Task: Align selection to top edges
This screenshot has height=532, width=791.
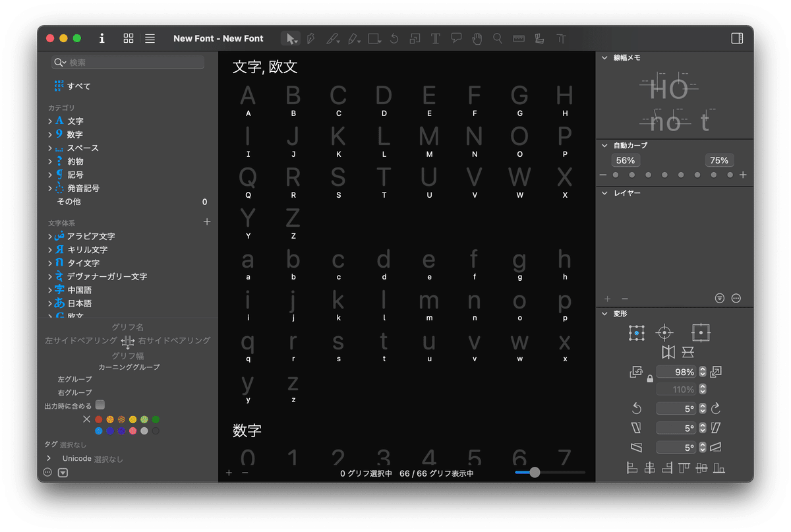Action: coord(684,468)
